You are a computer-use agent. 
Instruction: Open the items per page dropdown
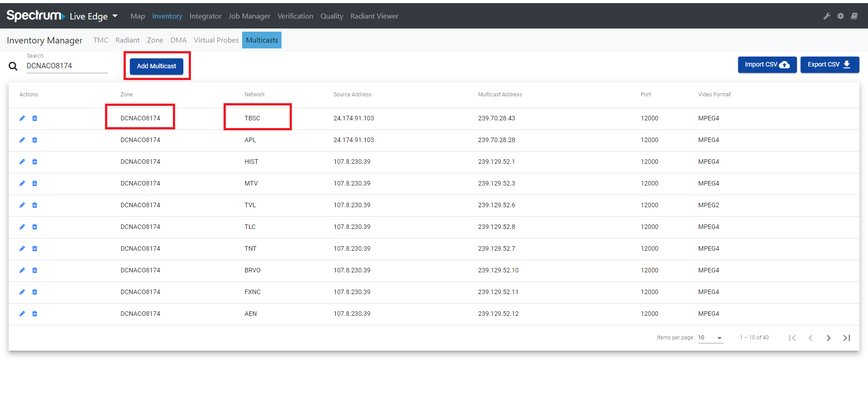711,338
